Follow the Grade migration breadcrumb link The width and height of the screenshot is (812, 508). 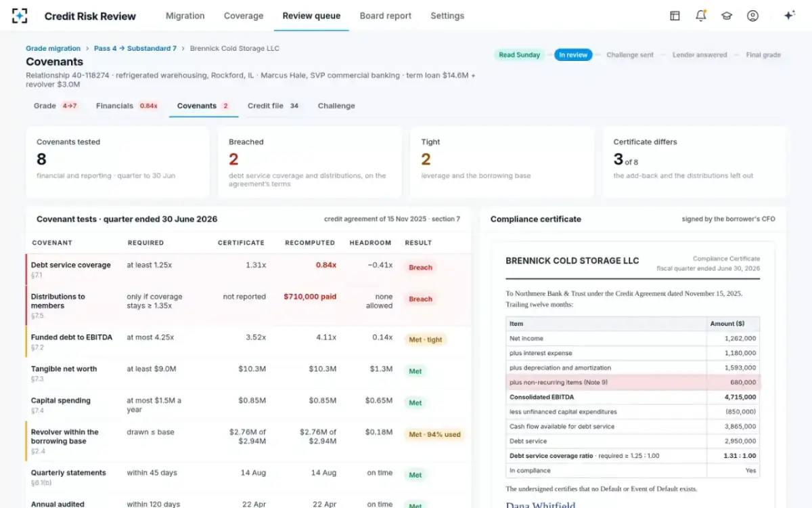tap(53, 48)
